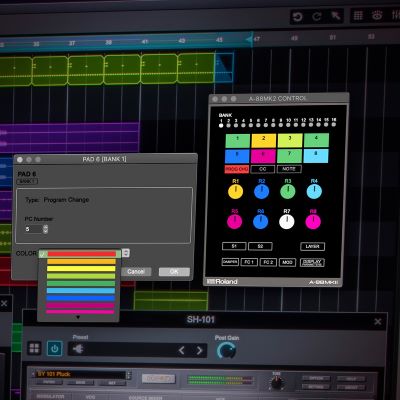Viewport: 400px width, 400px height.
Task: Select bank 1 in A-88MK2 Control
Action: 221,125
